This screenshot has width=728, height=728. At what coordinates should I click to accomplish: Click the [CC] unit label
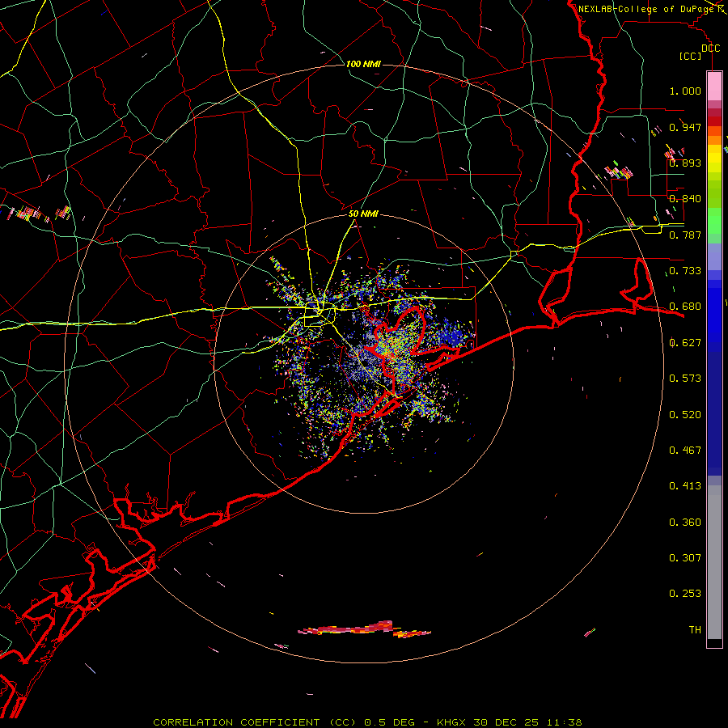(691, 56)
